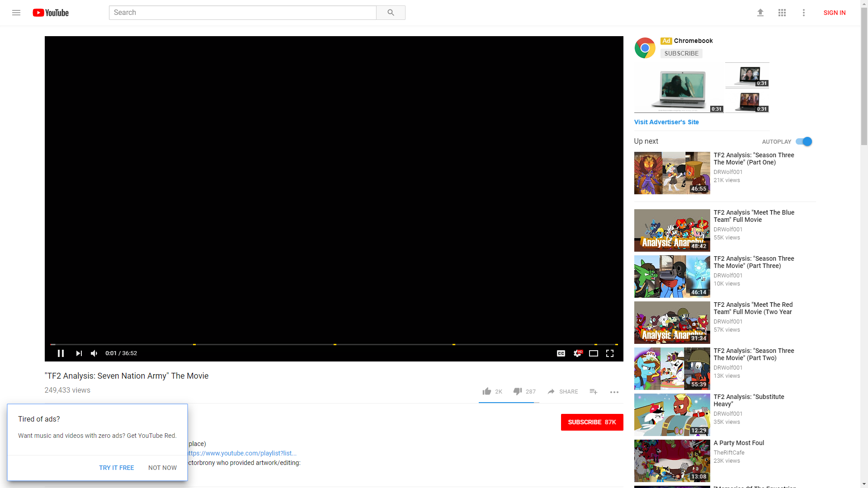The height and width of the screenshot is (488, 868).
Task: Open Visit Advertiser's Site link
Action: [x=666, y=122]
